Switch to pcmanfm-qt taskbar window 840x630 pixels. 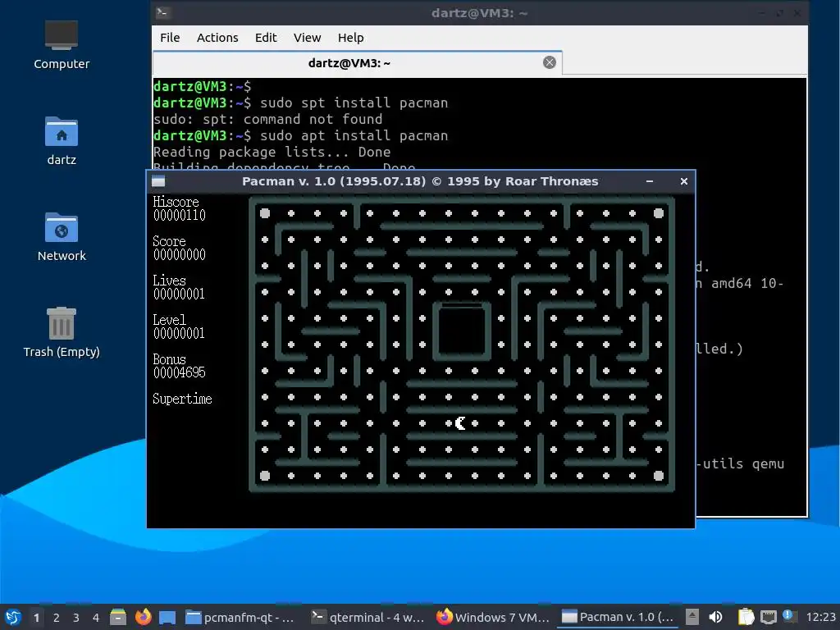point(240,617)
